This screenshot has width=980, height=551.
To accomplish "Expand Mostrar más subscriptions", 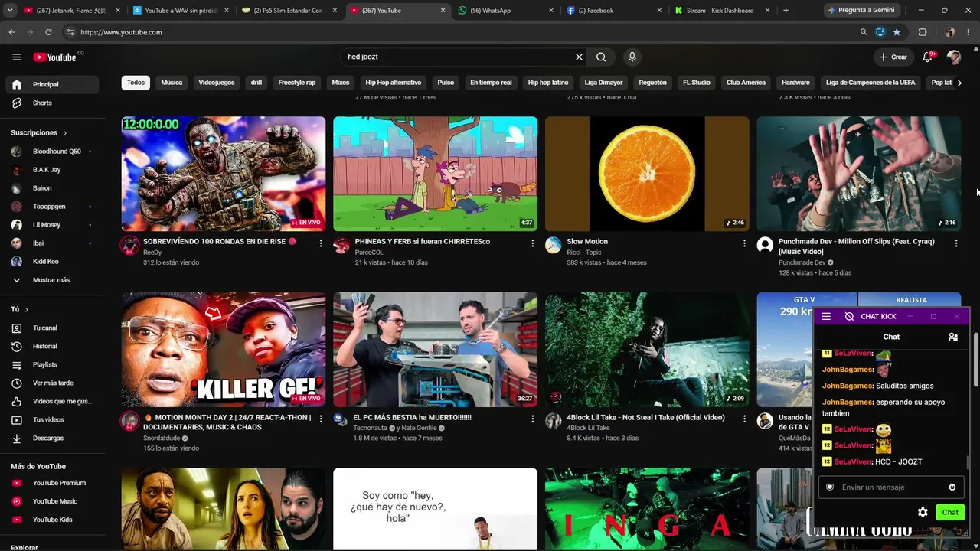I will [53, 280].
